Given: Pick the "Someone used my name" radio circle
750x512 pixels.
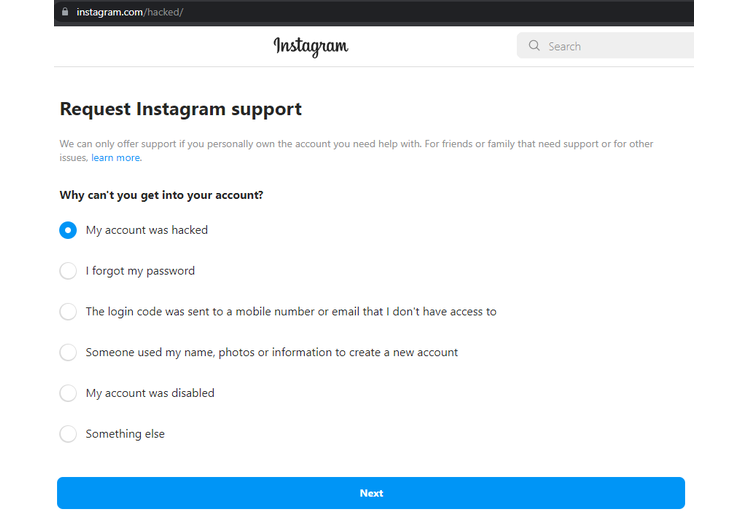Looking at the screenshot, I should click(x=68, y=352).
